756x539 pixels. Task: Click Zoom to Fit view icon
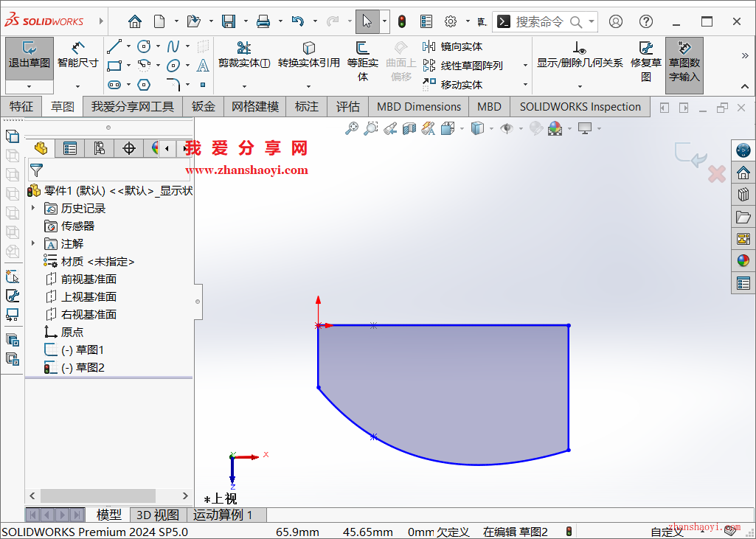(352, 128)
